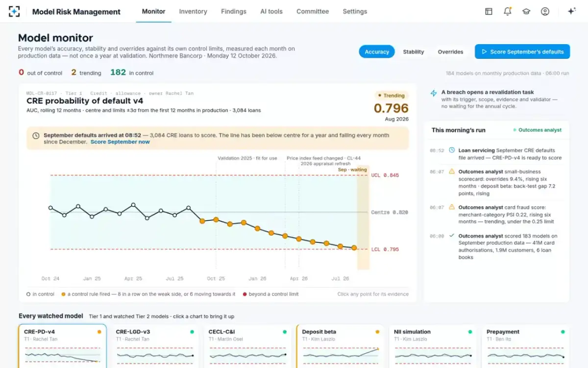The height and width of the screenshot is (368, 588).
Task: Open the NII simulation model card
Action: [433, 346]
